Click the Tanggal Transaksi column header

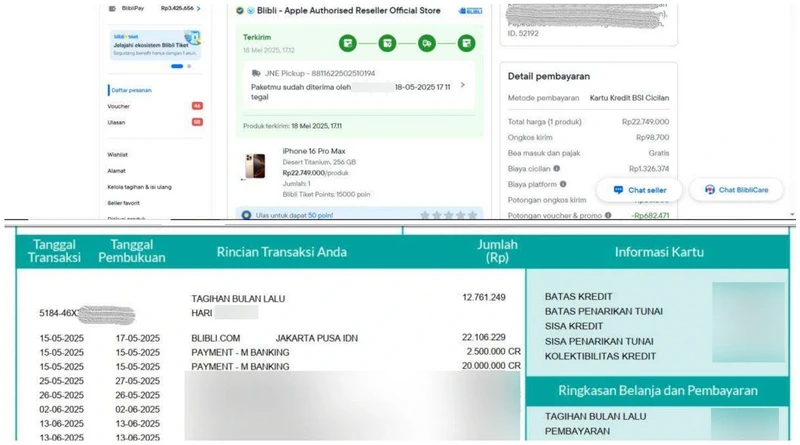click(x=55, y=251)
